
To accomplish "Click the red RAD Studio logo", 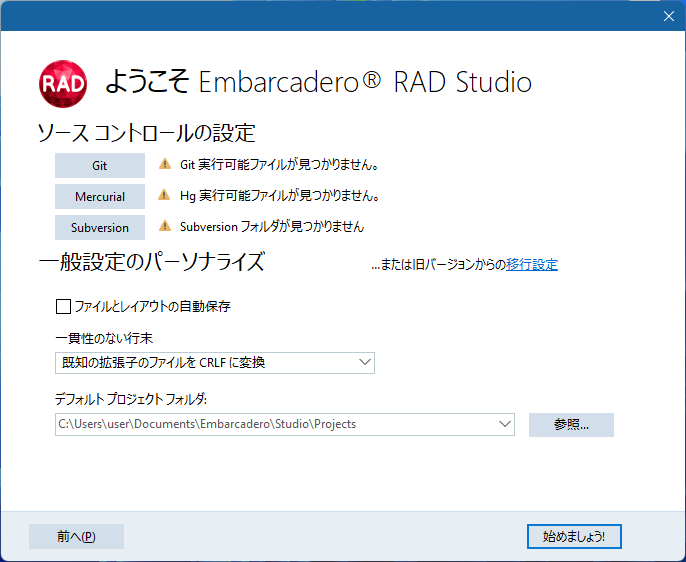I will [x=63, y=84].
